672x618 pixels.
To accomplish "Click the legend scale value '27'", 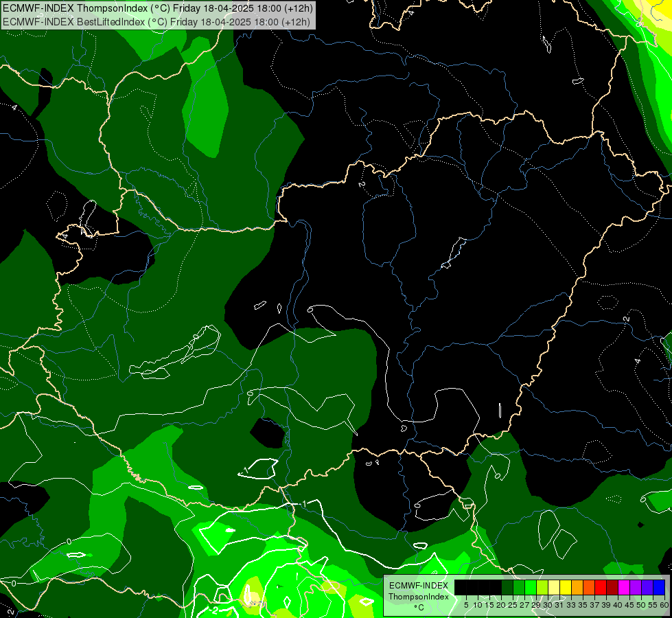I will tap(524, 605).
